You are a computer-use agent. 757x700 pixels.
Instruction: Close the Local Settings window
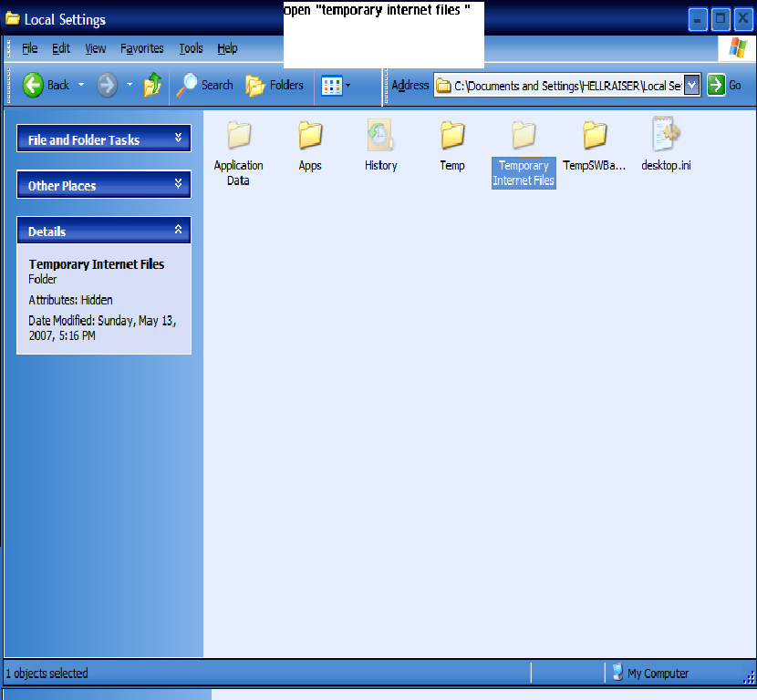coord(743,19)
